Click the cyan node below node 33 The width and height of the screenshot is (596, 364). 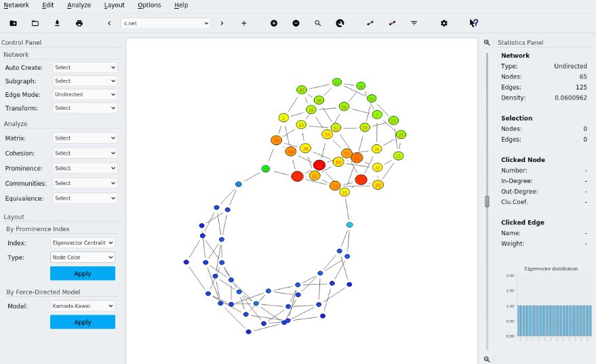click(349, 224)
